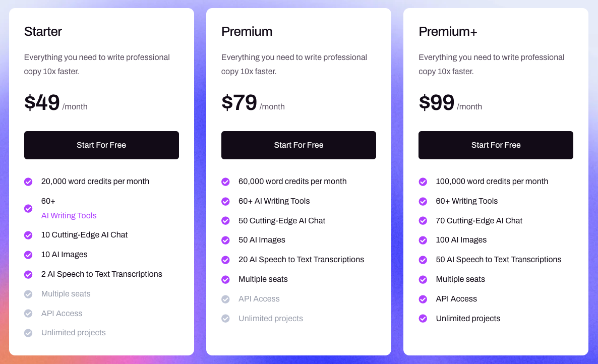This screenshot has height=364, width=598.
Task: Open the AI Writing Tools link
Action: (x=69, y=216)
